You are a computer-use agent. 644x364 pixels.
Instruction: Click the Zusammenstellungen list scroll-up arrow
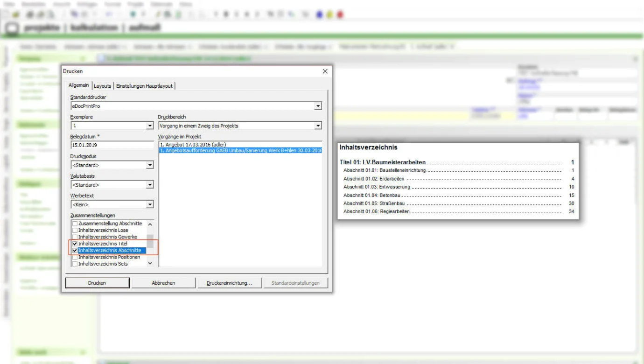(x=150, y=224)
